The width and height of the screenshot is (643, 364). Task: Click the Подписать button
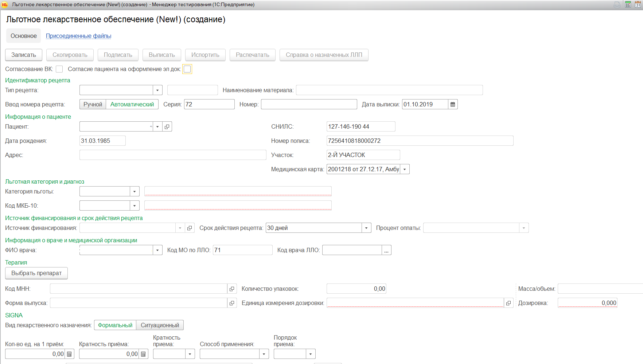[x=118, y=55]
